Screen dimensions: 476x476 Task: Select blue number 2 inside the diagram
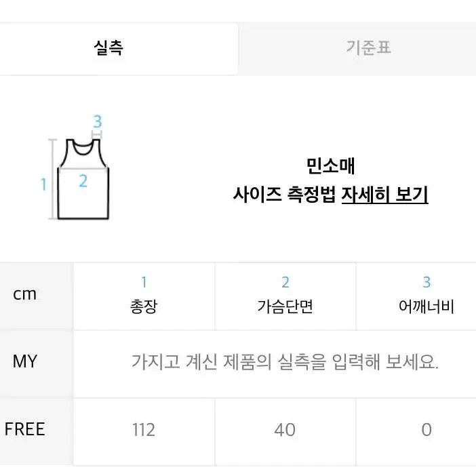[x=83, y=181]
